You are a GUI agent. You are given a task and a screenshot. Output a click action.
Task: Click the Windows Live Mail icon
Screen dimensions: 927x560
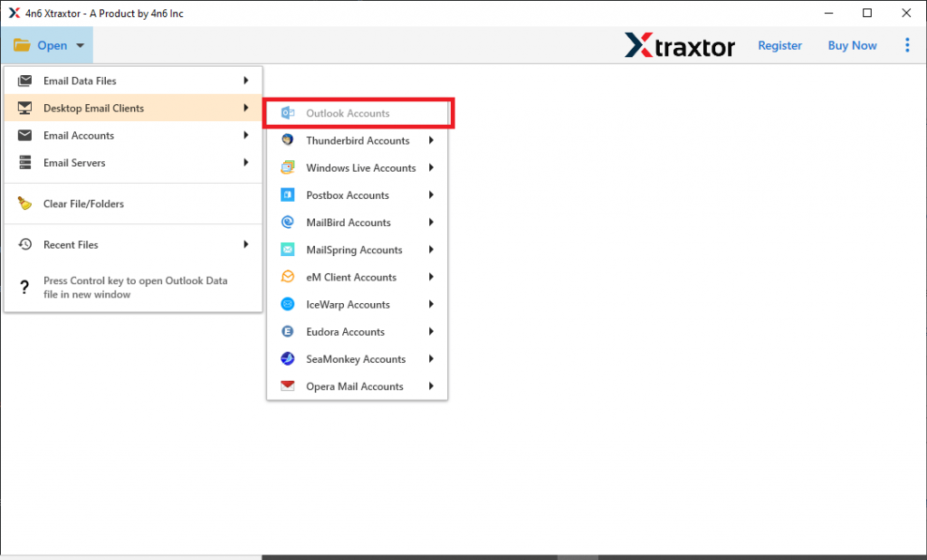[287, 167]
